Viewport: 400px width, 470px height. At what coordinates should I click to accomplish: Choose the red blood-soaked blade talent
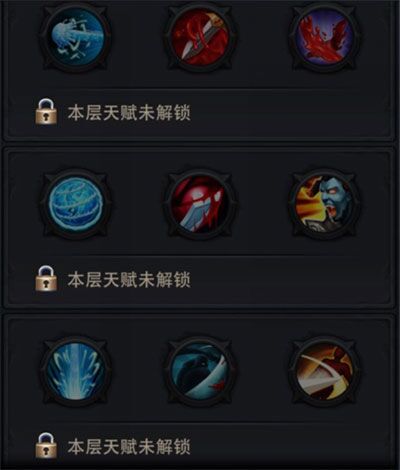click(200, 203)
